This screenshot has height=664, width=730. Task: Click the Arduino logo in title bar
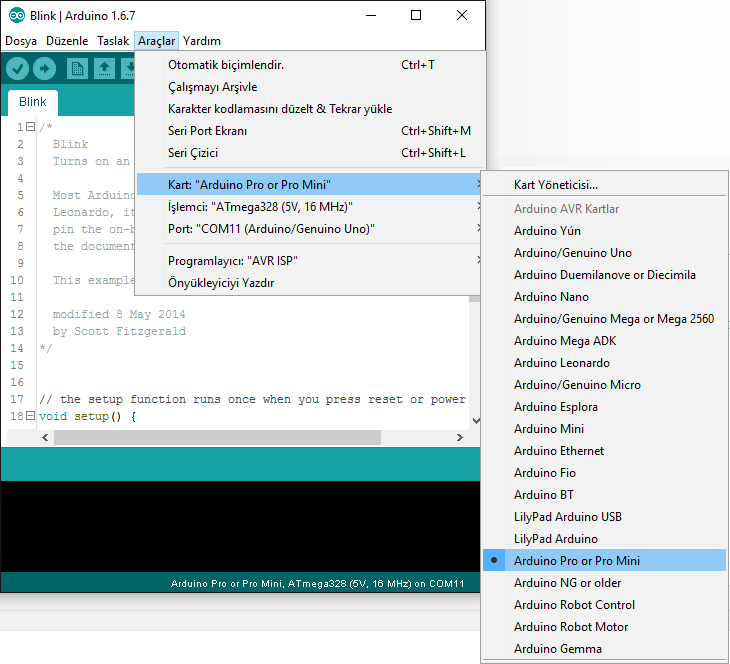point(16,15)
